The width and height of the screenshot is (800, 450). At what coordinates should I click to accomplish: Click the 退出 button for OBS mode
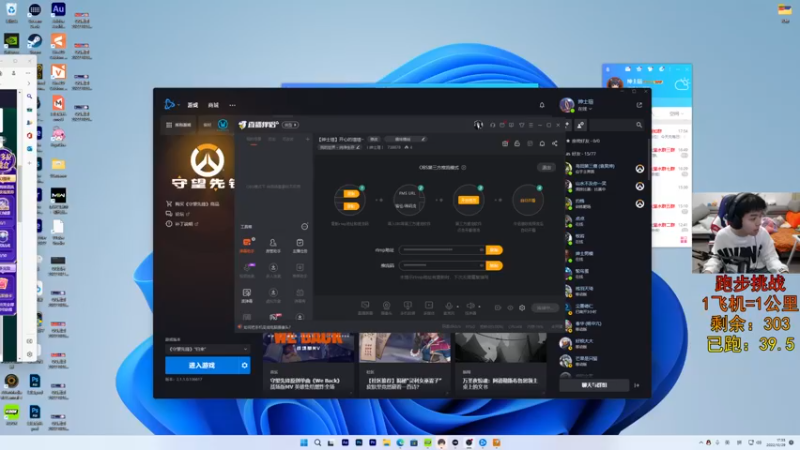(x=546, y=167)
